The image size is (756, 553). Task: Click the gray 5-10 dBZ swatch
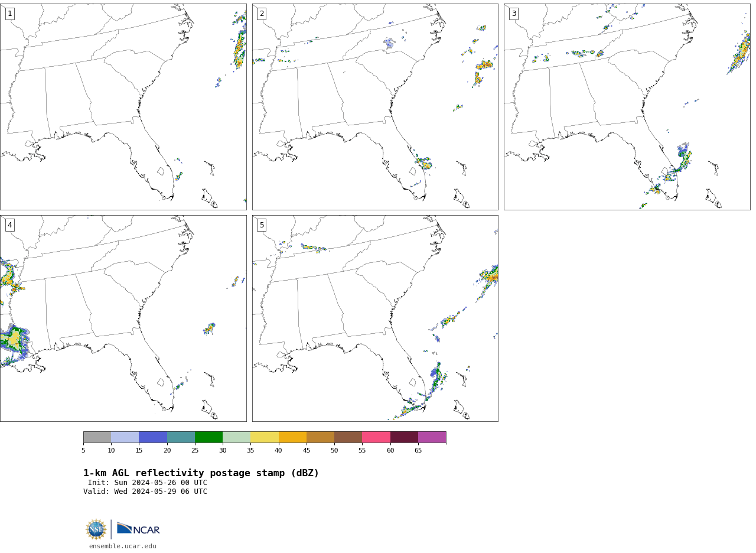coord(97,437)
